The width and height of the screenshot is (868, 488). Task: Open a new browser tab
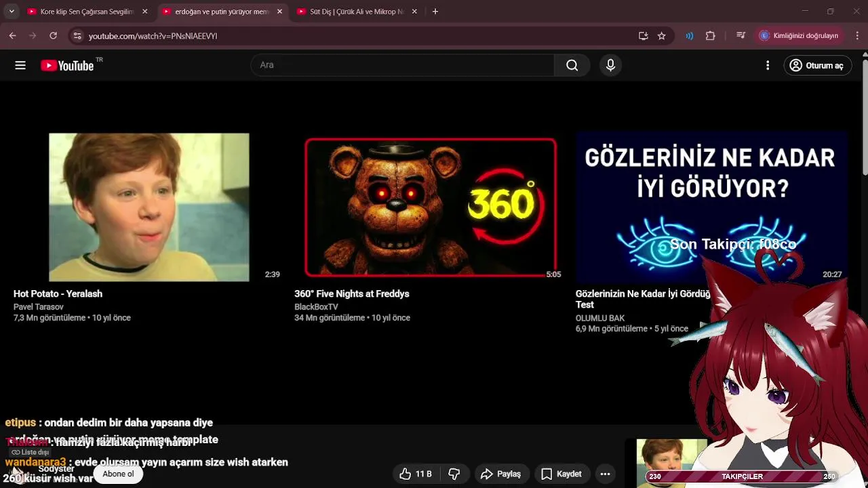coord(435,12)
